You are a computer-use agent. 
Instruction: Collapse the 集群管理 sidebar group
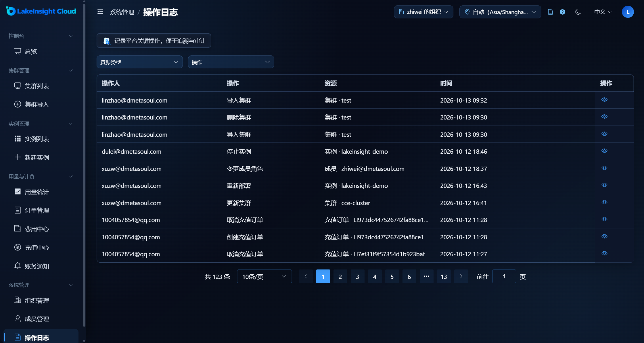(41, 70)
